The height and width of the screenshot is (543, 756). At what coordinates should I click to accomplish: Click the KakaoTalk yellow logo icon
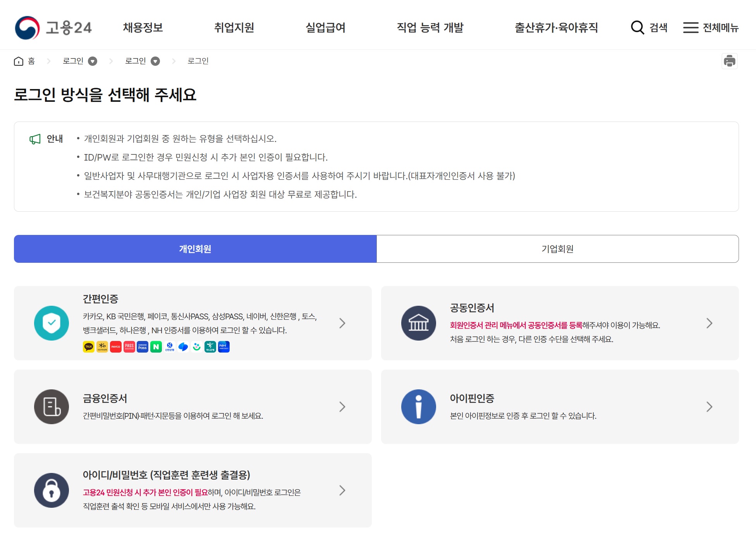click(89, 347)
